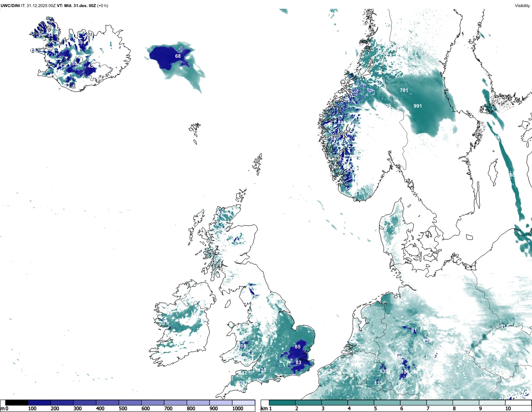Click the "10" tick label on the km scale

[x=508, y=409]
